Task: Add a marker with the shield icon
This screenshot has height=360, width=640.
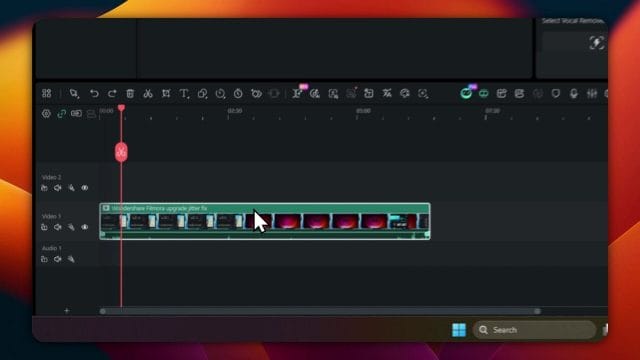Action: pos(556,93)
